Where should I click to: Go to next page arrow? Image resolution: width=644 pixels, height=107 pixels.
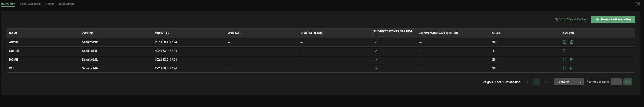[545, 82]
